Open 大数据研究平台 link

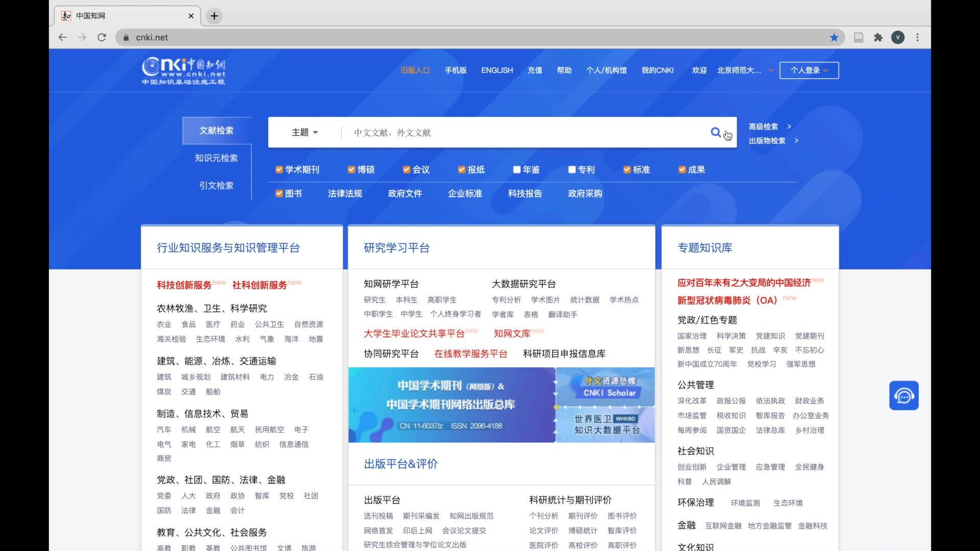524,284
